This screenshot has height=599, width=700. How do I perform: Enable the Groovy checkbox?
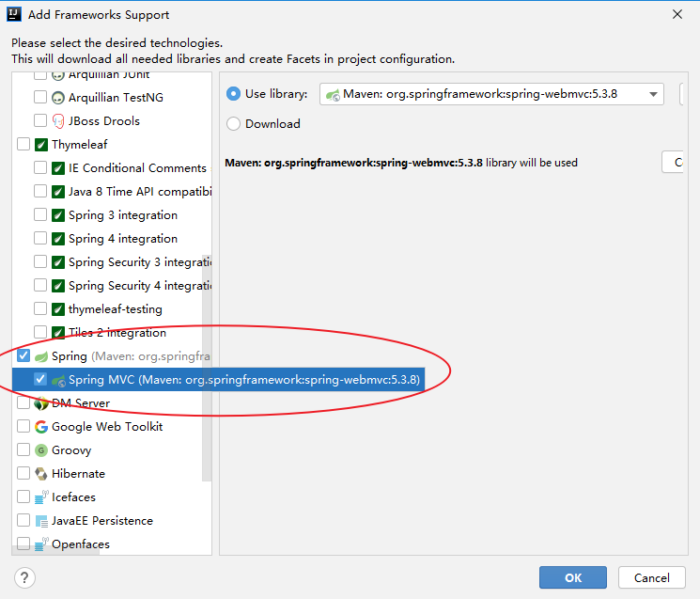[x=23, y=449]
